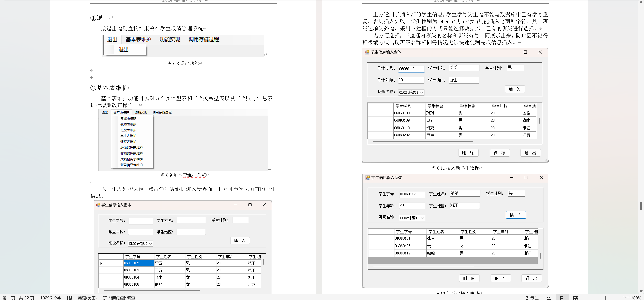Viewport: 644px width, 300px height.
Task: Click the scroll down arrow of vertical scrollbar
Action: pyautogui.click(x=641, y=291)
